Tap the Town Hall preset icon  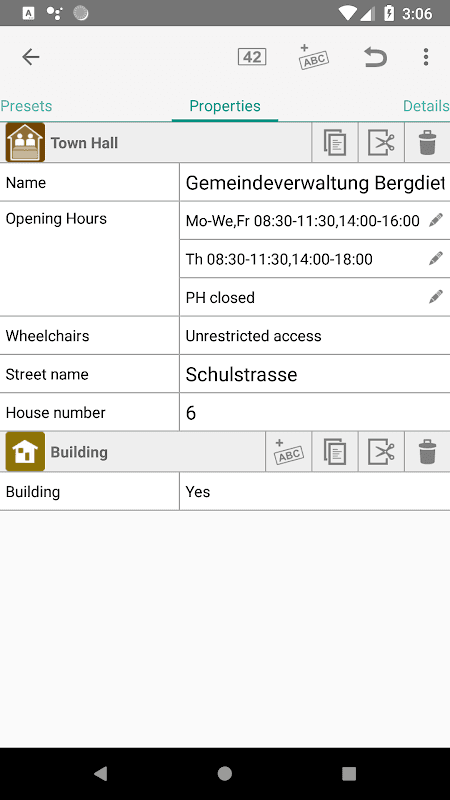(x=25, y=143)
